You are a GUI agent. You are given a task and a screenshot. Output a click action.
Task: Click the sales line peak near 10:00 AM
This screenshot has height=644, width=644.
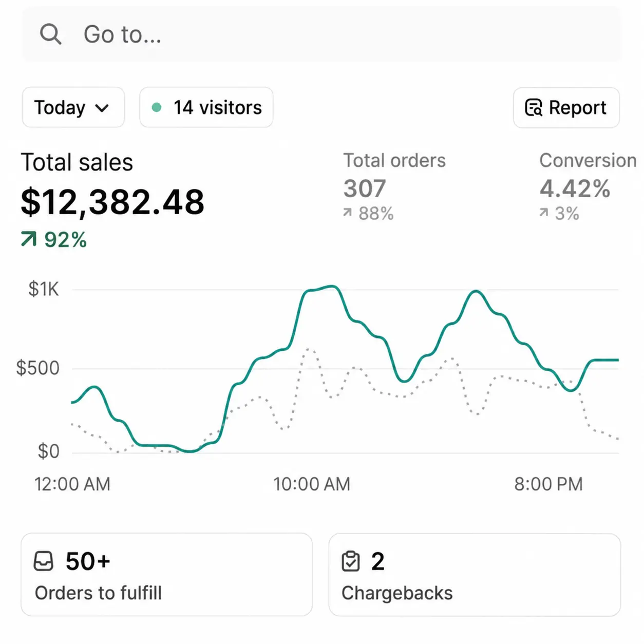[331, 287]
